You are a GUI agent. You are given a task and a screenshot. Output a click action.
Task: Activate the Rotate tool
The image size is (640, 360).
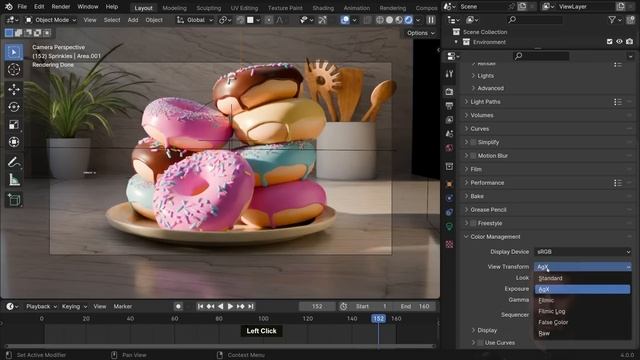14,107
